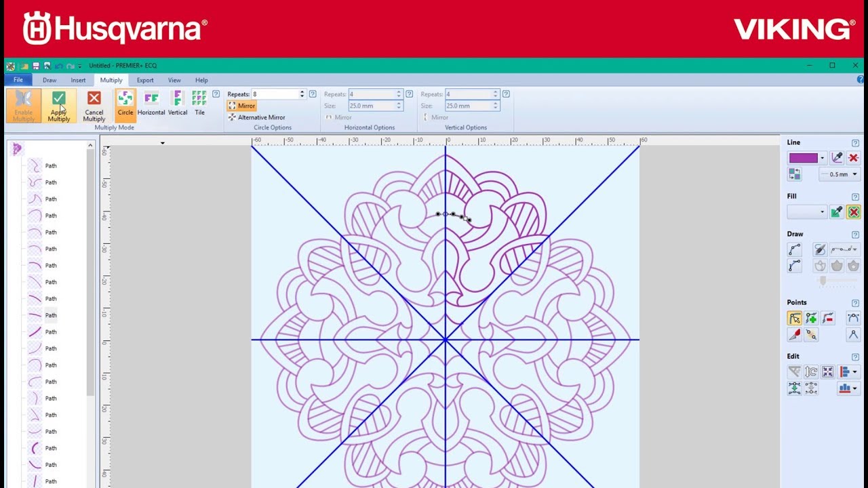
Task: Open the File menu
Action: [18, 80]
